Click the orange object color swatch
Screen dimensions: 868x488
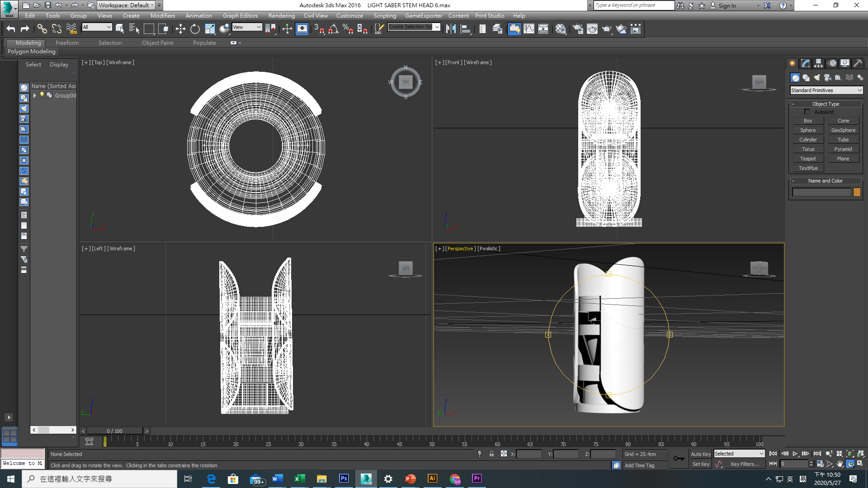(857, 192)
